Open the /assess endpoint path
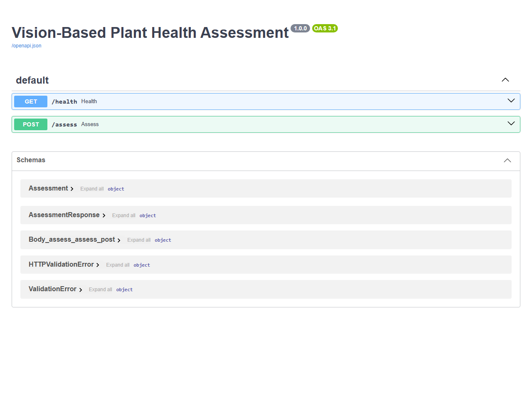 click(x=64, y=124)
